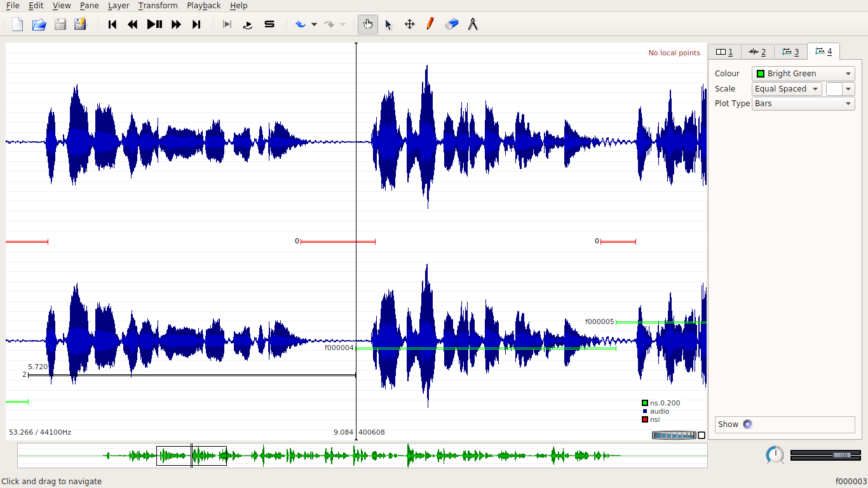Toggle the layer Show button
Image resolution: width=868 pixels, height=488 pixels.
point(747,424)
